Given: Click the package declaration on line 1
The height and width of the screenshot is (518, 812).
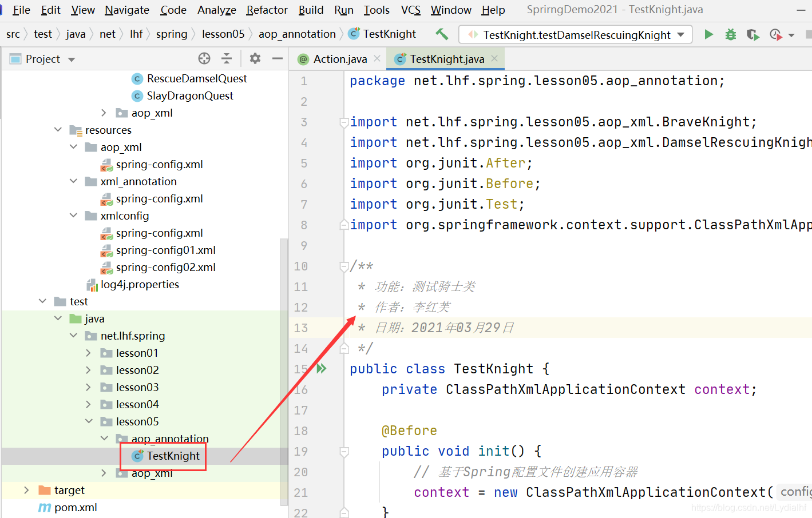Looking at the screenshot, I should 537,81.
